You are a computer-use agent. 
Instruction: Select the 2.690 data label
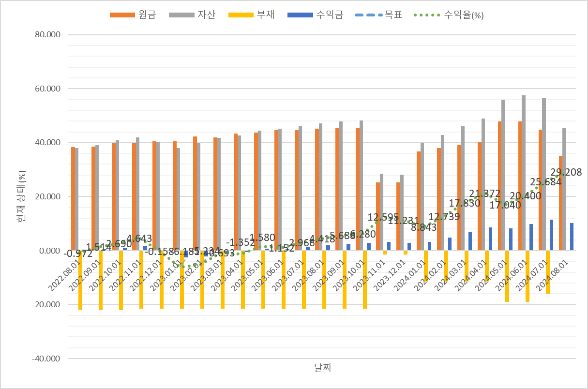119,244
